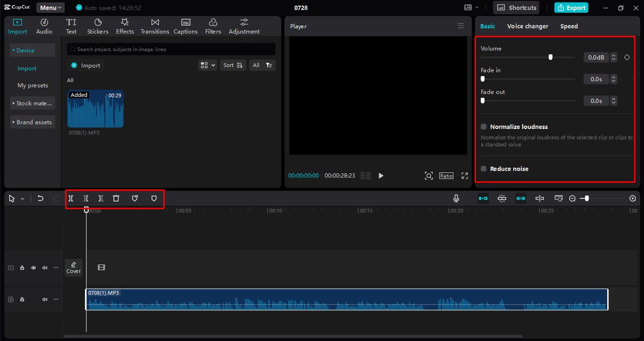Viewport: 644px width, 341px height.
Task: Open the Stickers panel
Action: [98, 26]
